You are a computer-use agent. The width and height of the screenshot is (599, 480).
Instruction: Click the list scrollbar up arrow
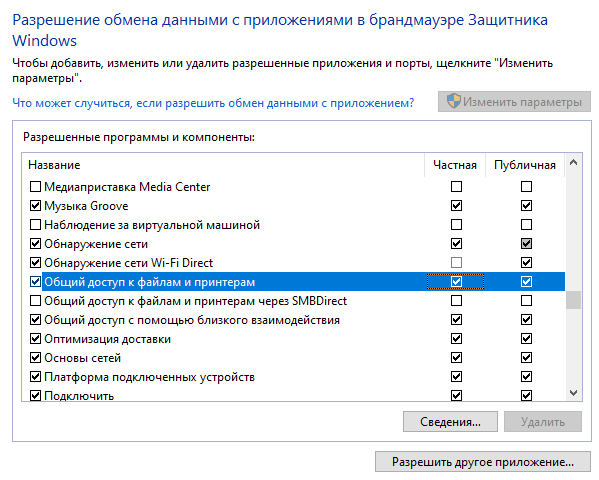tap(573, 162)
